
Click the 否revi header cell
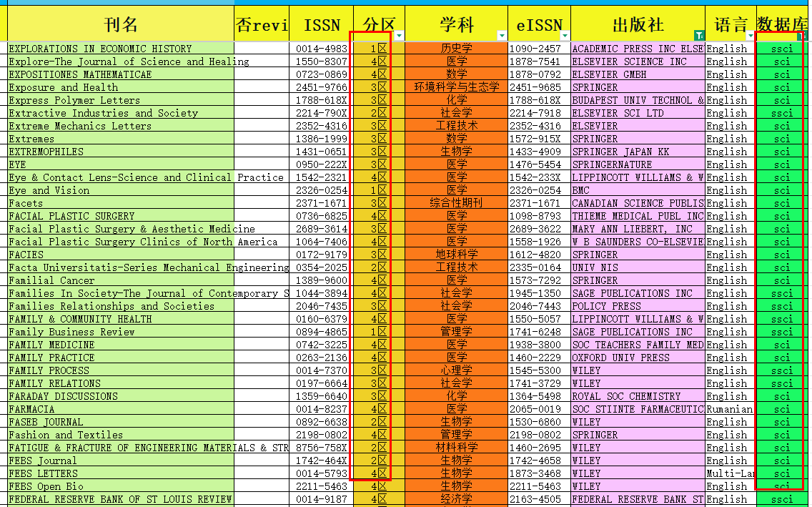click(x=262, y=25)
